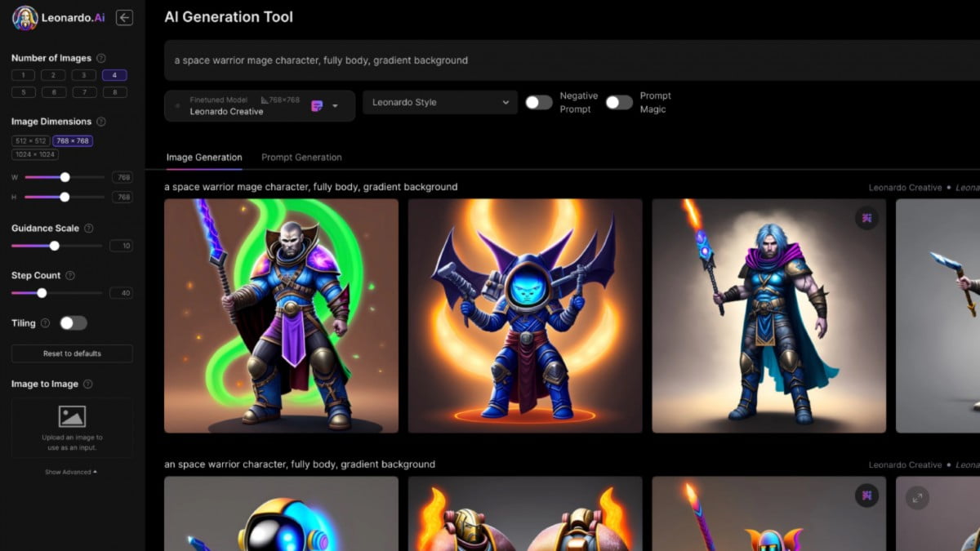Switch to the Prompt Generation tab
The height and width of the screenshot is (551, 980).
(x=301, y=158)
